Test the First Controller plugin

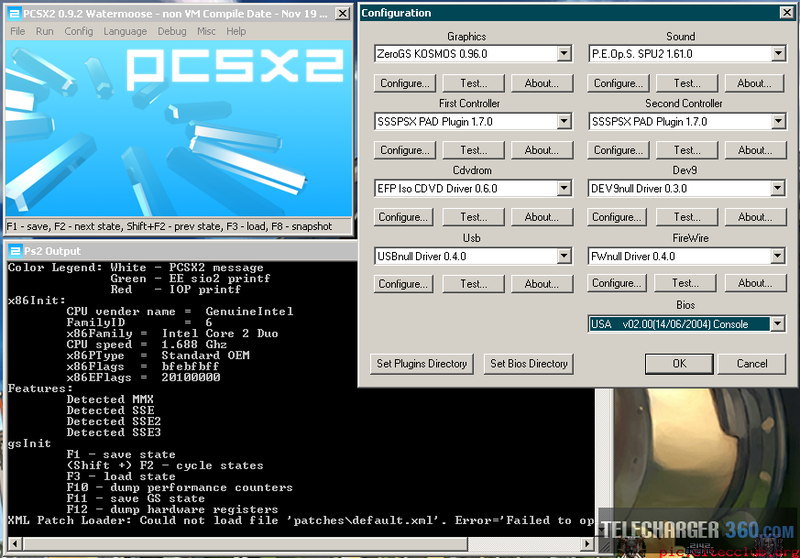(x=473, y=150)
